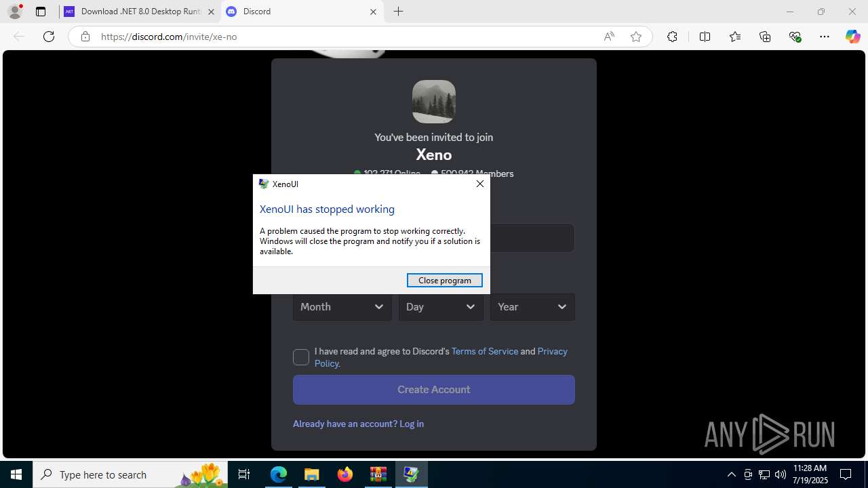The height and width of the screenshot is (488, 868).
Task: Click the browser back arrow
Action: [19, 37]
